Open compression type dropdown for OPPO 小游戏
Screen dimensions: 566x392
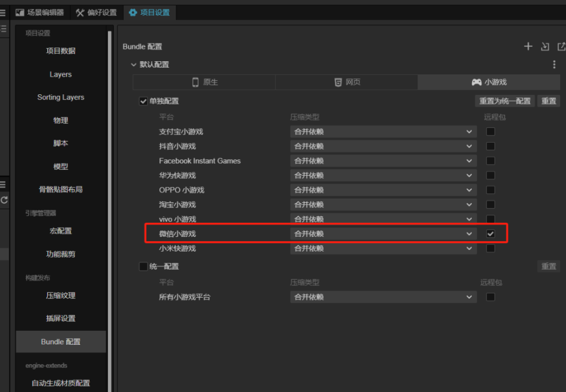tap(383, 190)
